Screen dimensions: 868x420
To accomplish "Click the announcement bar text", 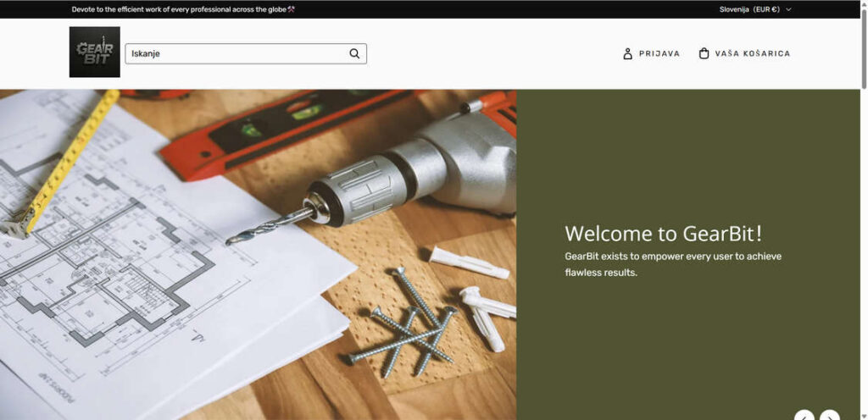I will point(183,9).
